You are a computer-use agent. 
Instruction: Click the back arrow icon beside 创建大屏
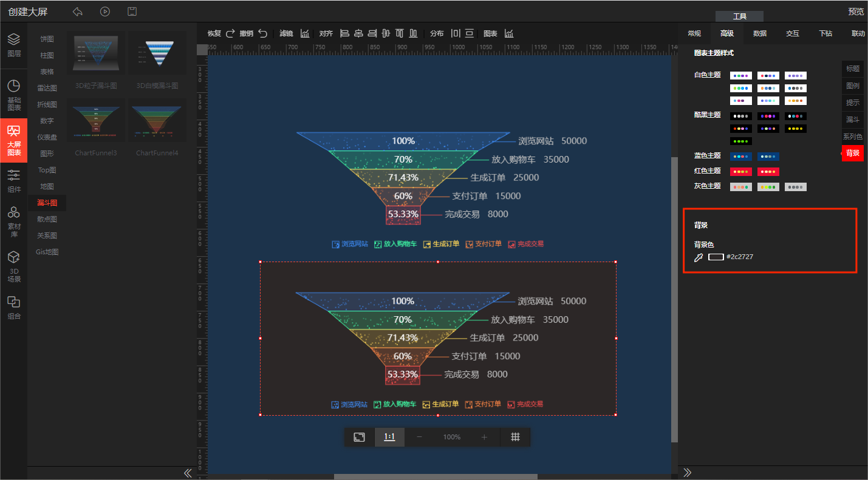tap(77, 12)
